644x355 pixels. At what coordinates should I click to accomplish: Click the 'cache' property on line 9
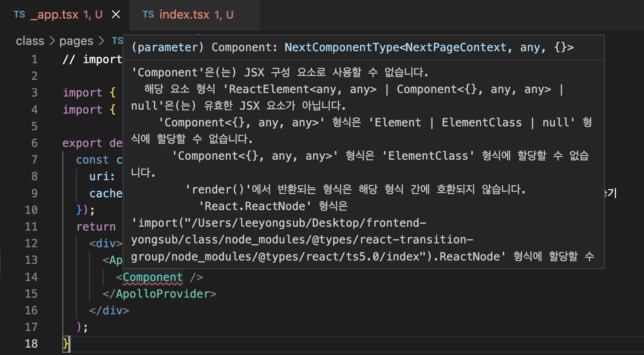click(x=106, y=193)
